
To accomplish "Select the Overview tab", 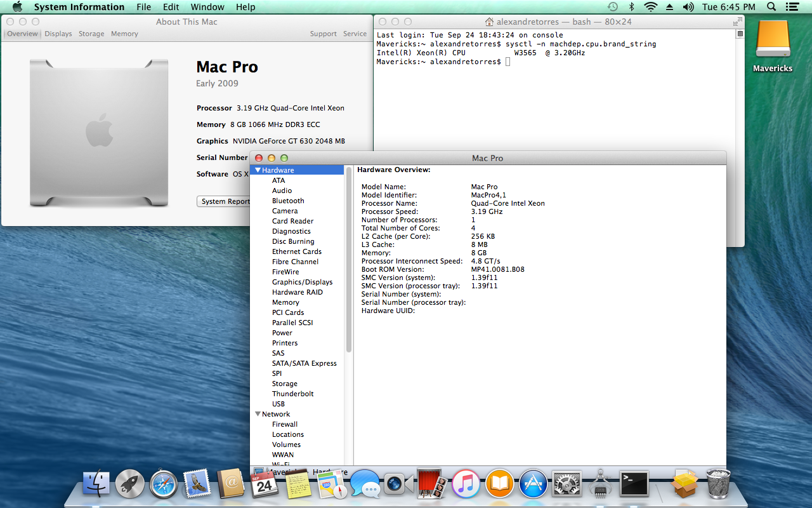I will coord(22,34).
